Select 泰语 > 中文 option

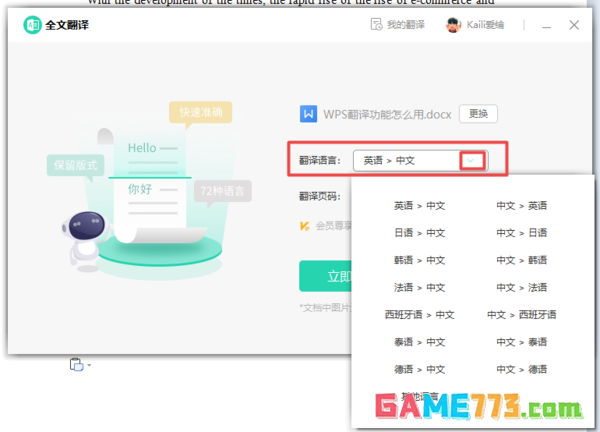[420, 342]
